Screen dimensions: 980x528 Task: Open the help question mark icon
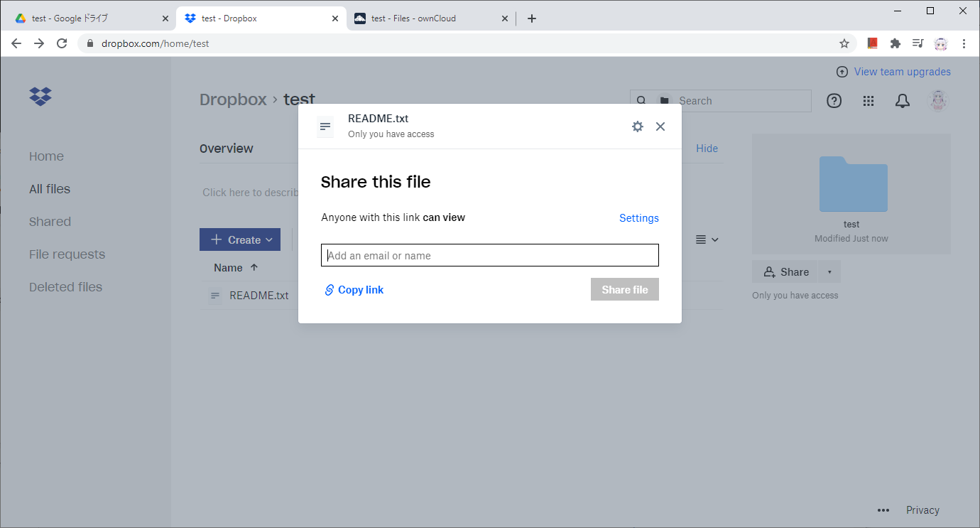834,101
